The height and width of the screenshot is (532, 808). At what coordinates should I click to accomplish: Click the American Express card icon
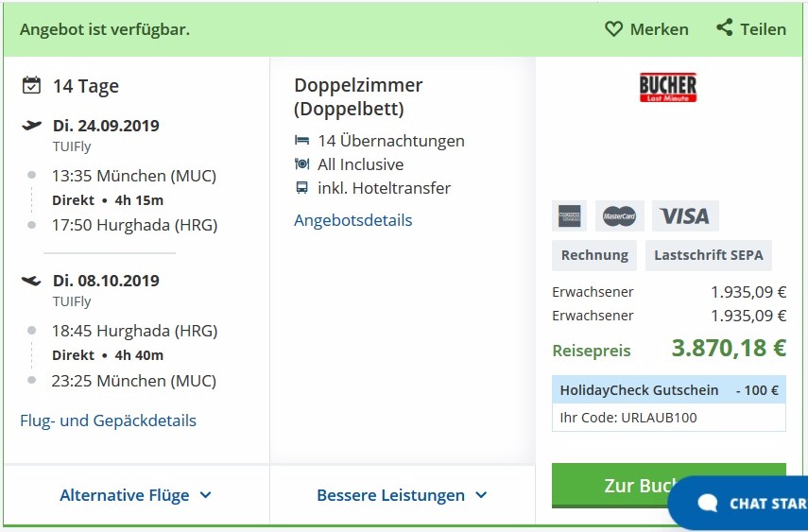(x=569, y=216)
